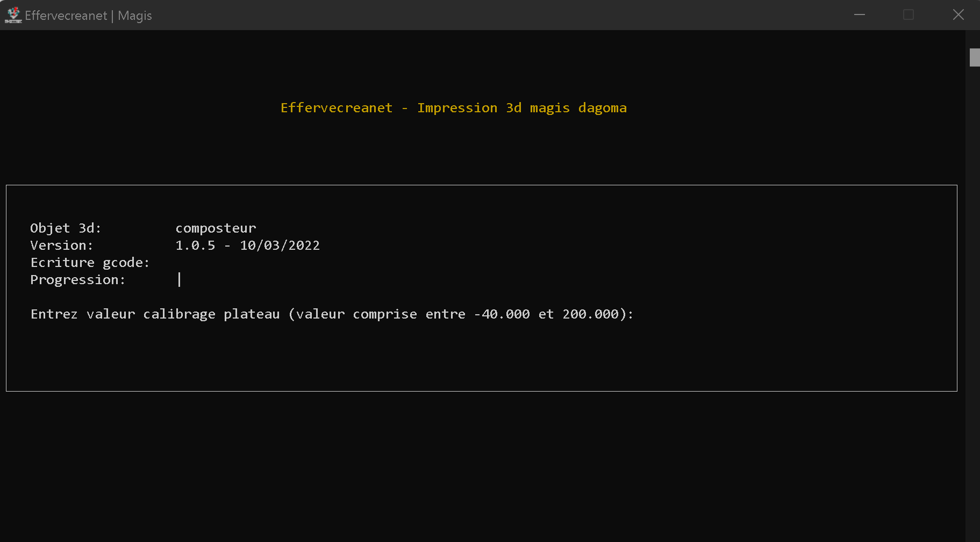Click the 'Ecriture gcode:' label
Image resolution: width=980 pixels, height=542 pixels.
click(x=90, y=263)
